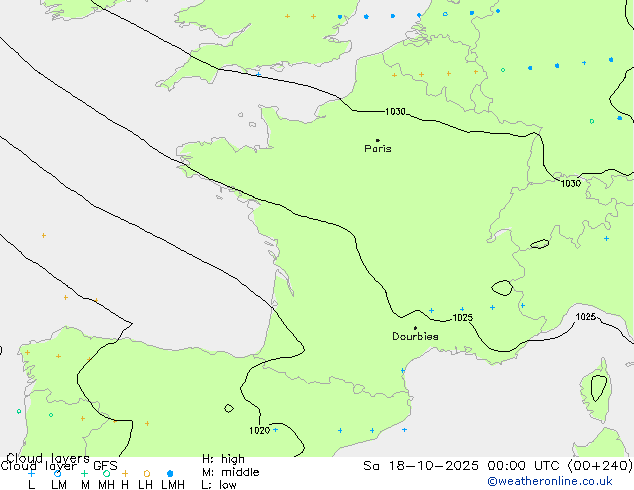Click the 1030 isobar label north of Paris
This screenshot has width=634, height=490.
[x=395, y=112]
